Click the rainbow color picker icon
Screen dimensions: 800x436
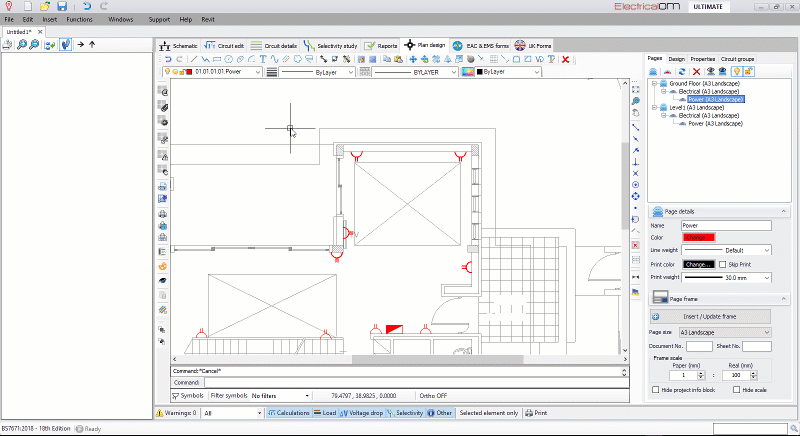pos(468,72)
